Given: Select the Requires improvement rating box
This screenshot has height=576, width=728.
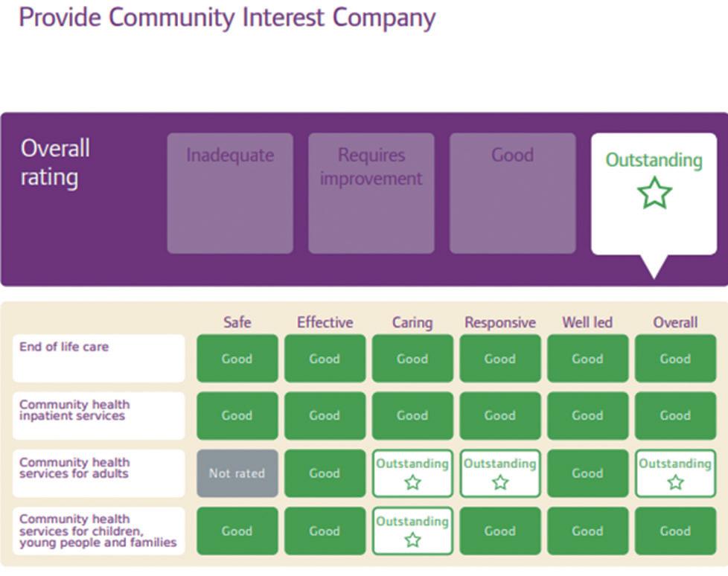Looking at the screenshot, I should click(x=371, y=193).
